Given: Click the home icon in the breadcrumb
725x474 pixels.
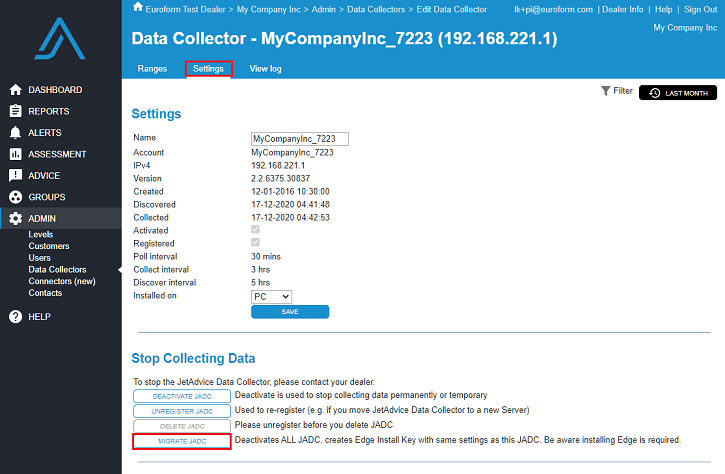Looking at the screenshot, I should coord(138,8).
